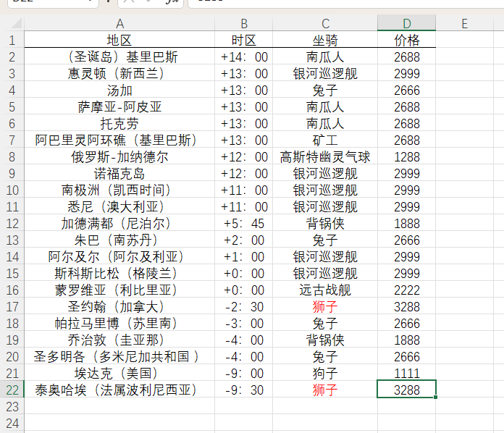Select cell 泰奥哈埃(法属波利尼西亚)
This screenshot has height=433, width=504.
[x=119, y=390]
